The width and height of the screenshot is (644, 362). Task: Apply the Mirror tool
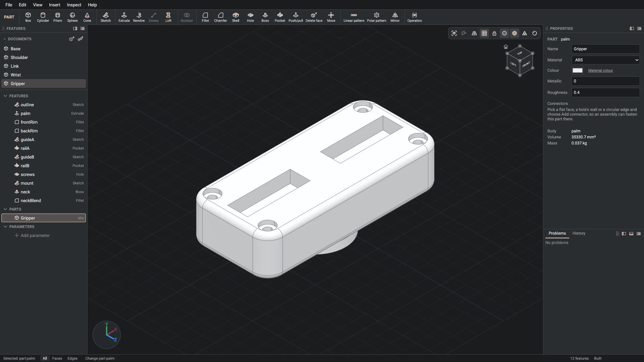click(395, 17)
